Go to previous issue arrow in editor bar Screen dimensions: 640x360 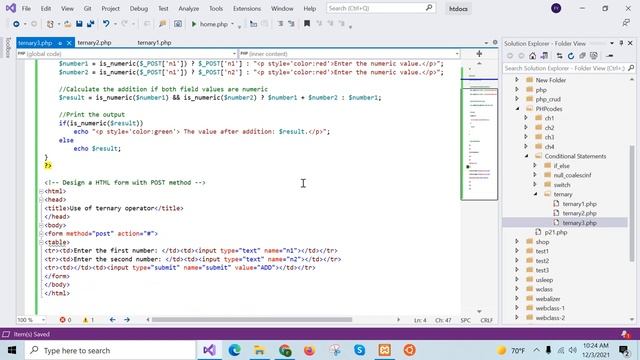[x=113, y=320]
